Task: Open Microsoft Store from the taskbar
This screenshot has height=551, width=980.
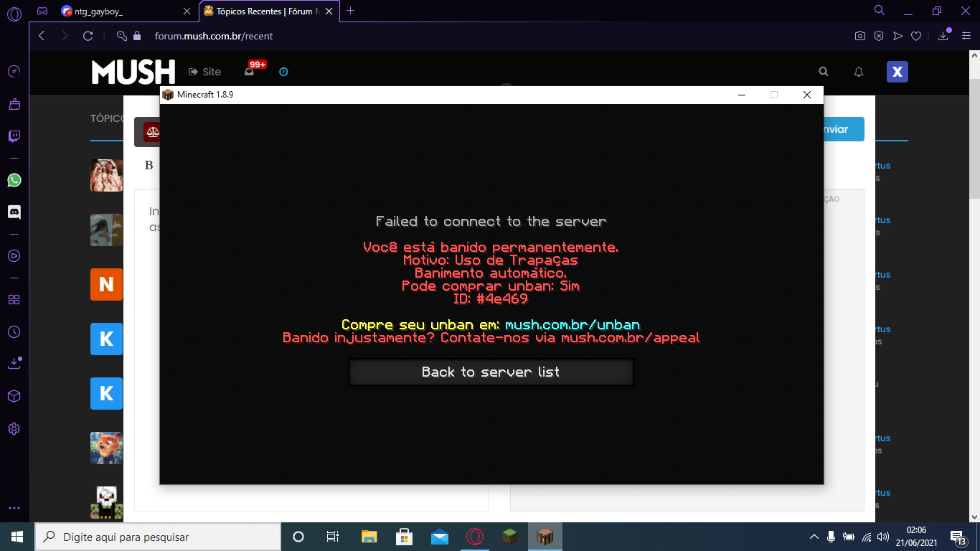Action: coord(404,537)
